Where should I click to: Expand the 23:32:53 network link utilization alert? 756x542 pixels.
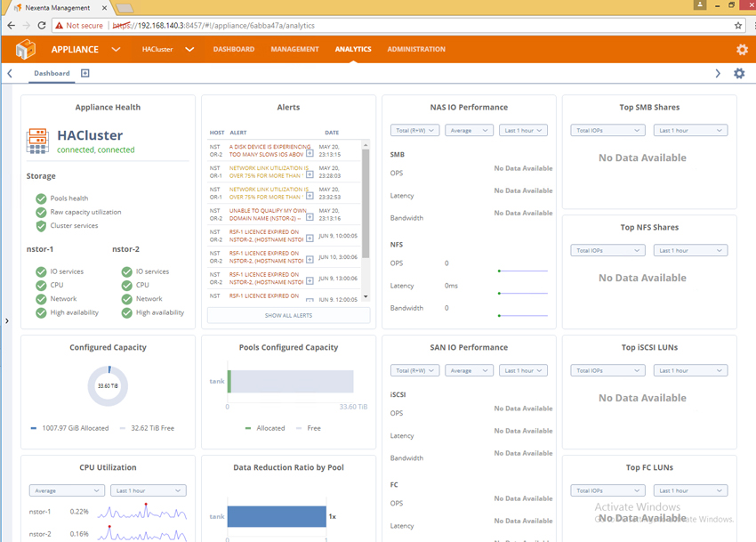(310, 196)
